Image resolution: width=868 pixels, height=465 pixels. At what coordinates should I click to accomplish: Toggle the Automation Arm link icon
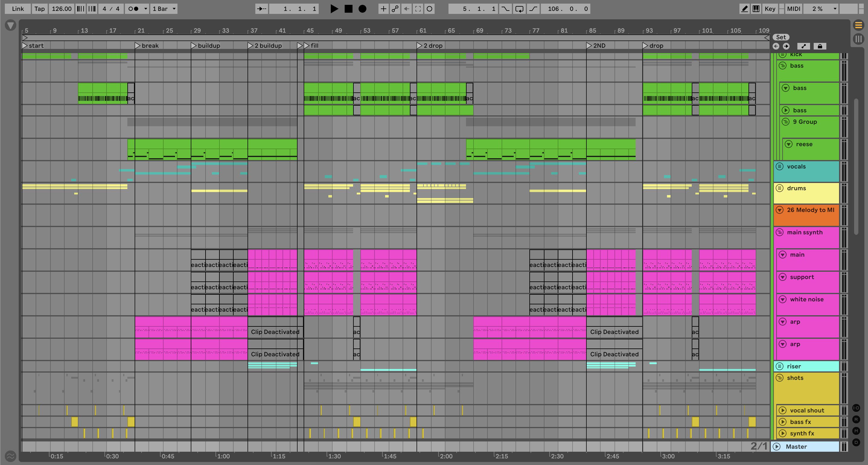(395, 9)
